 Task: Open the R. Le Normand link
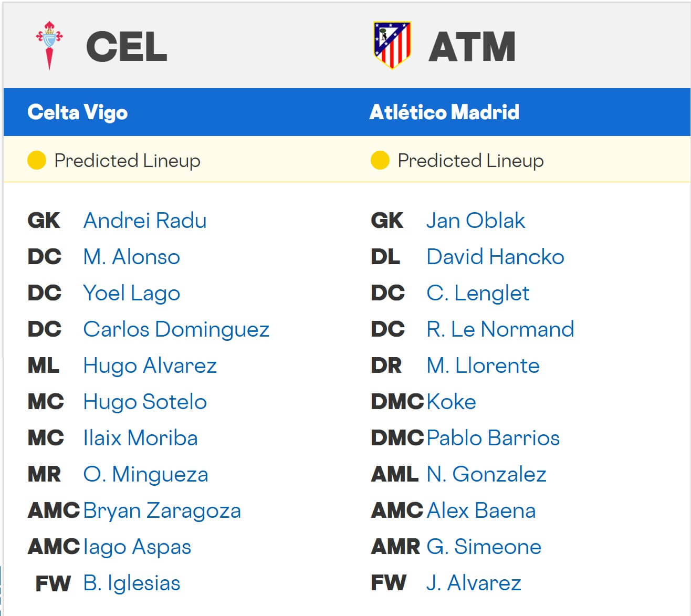500,329
